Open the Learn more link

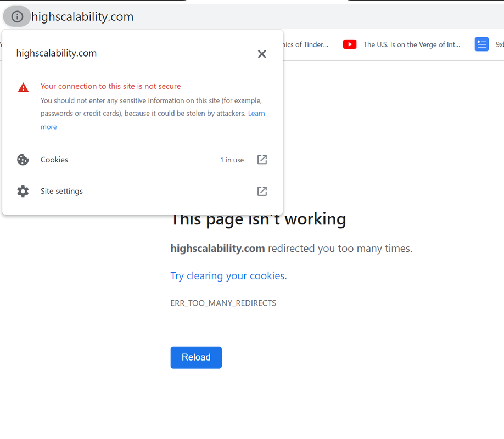153,120
